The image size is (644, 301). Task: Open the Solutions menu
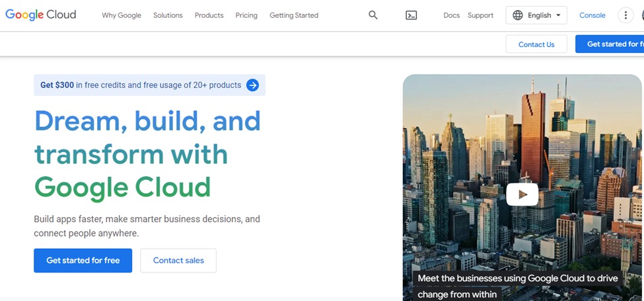pyautogui.click(x=168, y=15)
